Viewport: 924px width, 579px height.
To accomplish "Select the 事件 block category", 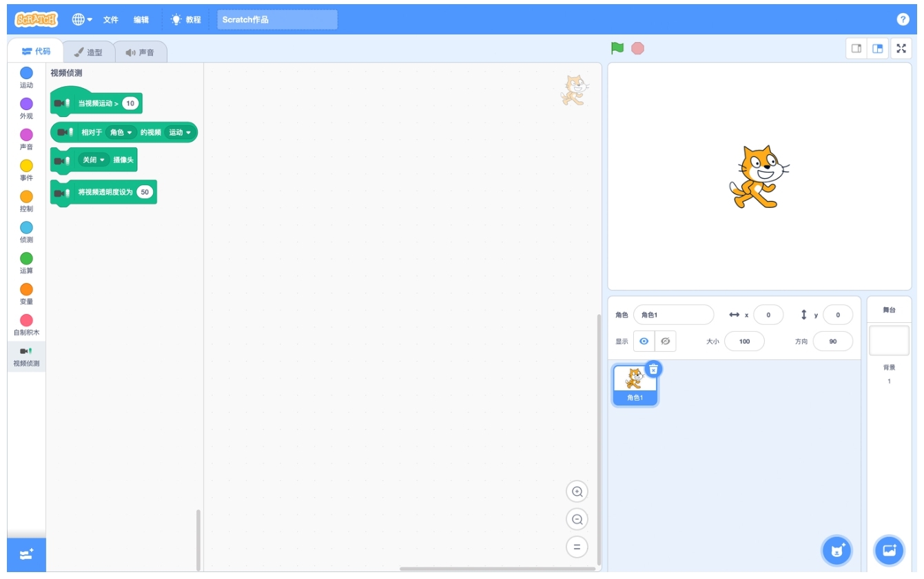I will pos(26,170).
